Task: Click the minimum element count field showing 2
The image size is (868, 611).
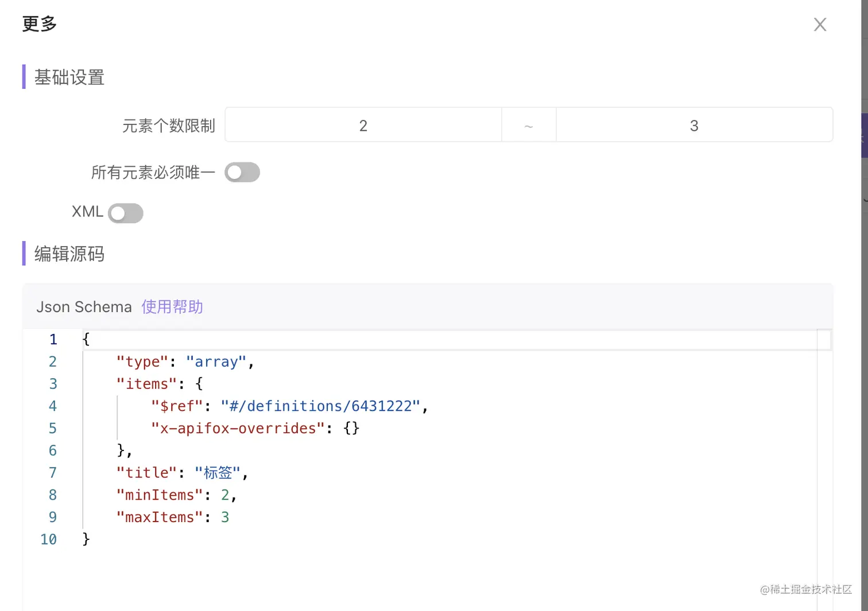Action: pos(363,125)
